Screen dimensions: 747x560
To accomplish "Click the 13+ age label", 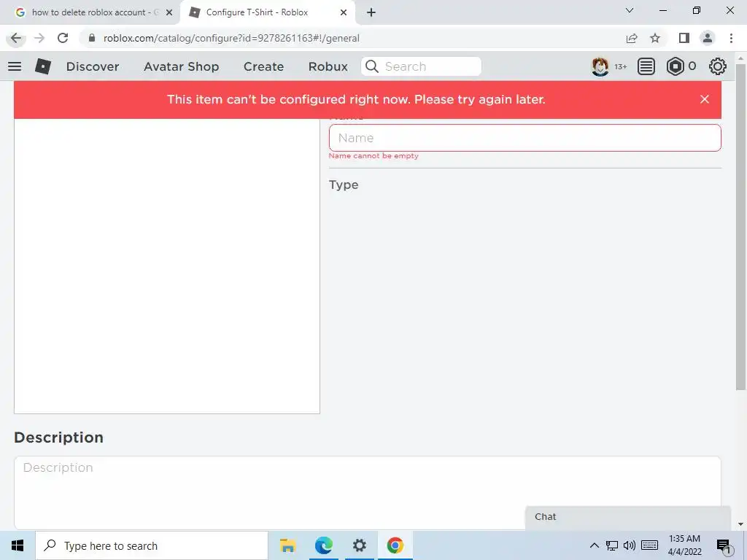I will point(620,66).
